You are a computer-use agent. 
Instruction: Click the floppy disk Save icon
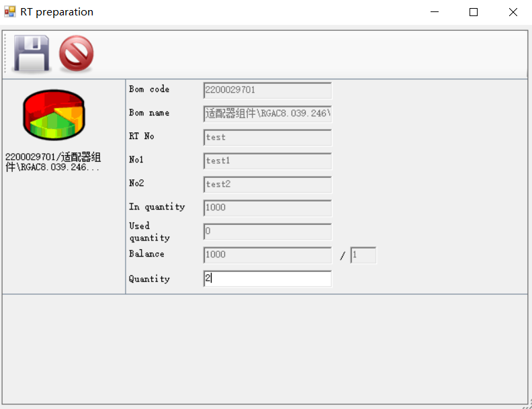pyautogui.click(x=32, y=54)
